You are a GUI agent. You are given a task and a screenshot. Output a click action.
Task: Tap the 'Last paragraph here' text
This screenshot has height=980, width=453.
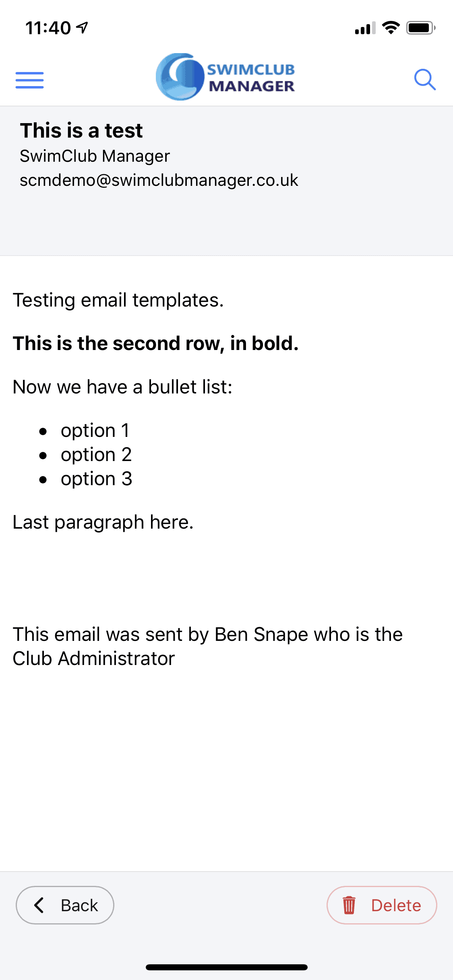(103, 522)
